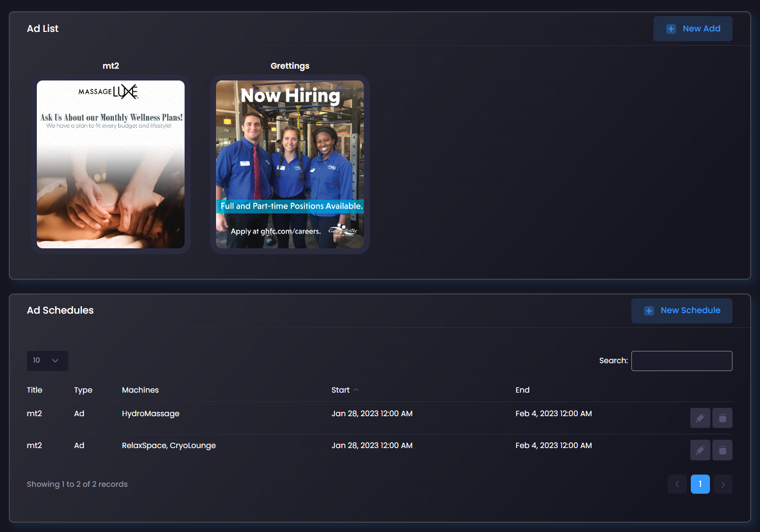The height and width of the screenshot is (532, 760).
Task: Click the plus icon in New Add
Action: [671, 29]
